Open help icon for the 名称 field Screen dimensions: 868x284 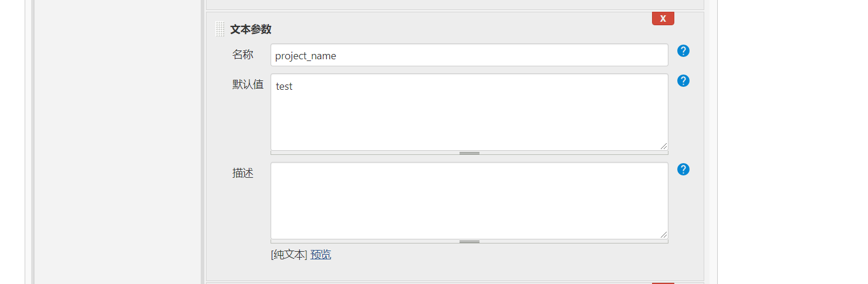[683, 51]
